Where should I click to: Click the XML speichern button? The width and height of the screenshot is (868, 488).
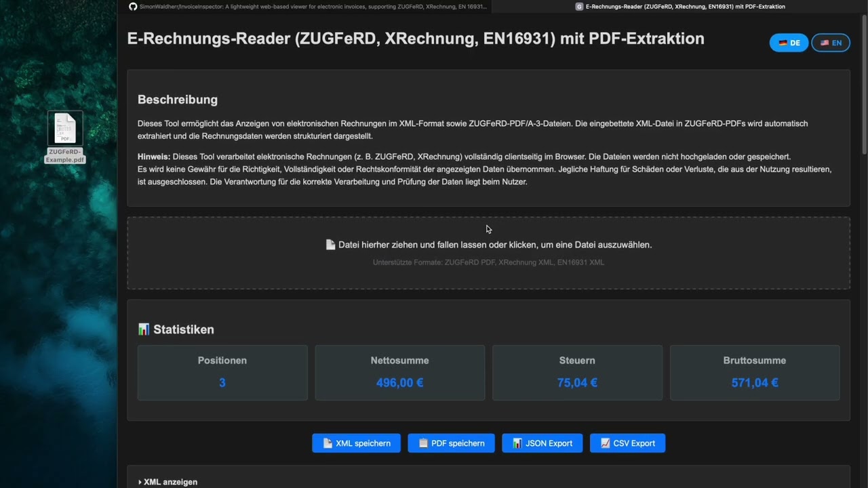[x=356, y=443]
